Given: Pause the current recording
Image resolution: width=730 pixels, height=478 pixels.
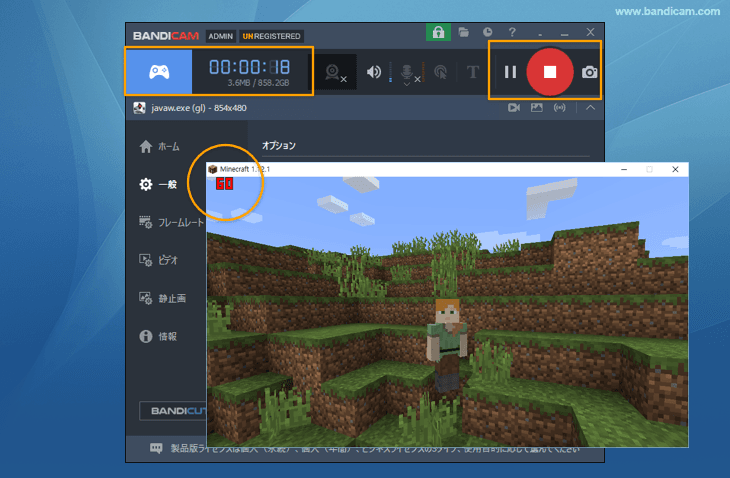Looking at the screenshot, I should click(x=510, y=72).
